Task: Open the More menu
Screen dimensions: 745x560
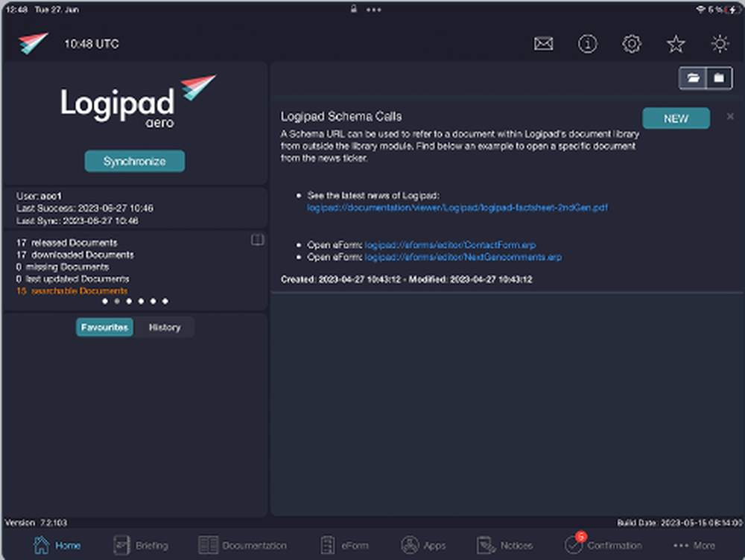Action: click(x=694, y=545)
